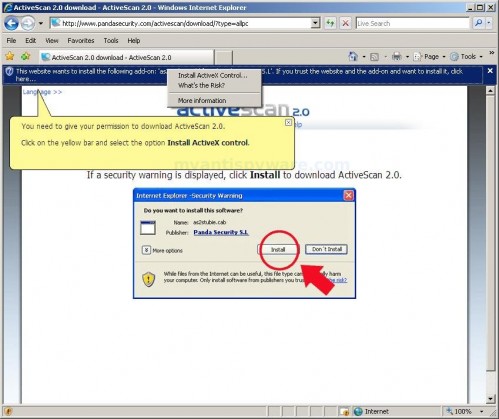This screenshot has height=419, width=499.
Task: Click the Home toolbar icon
Action: [353, 56]
